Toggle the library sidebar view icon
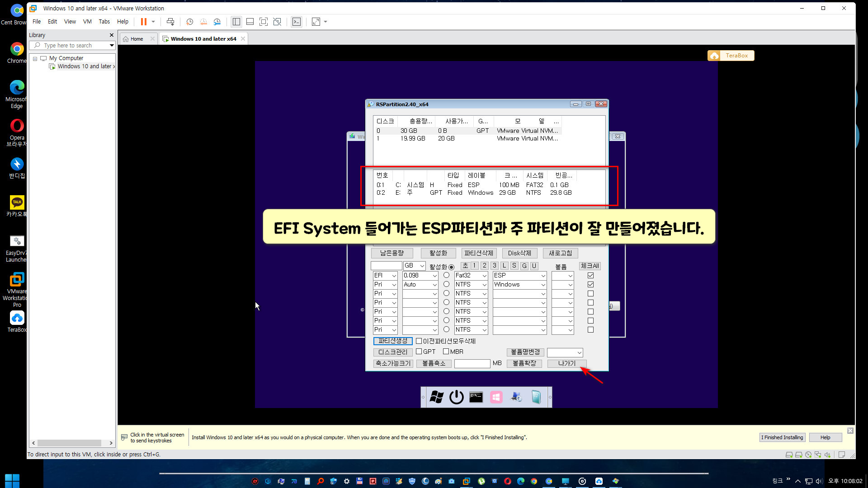The width and height of the screenshot is (868, 488). point(236,22)
